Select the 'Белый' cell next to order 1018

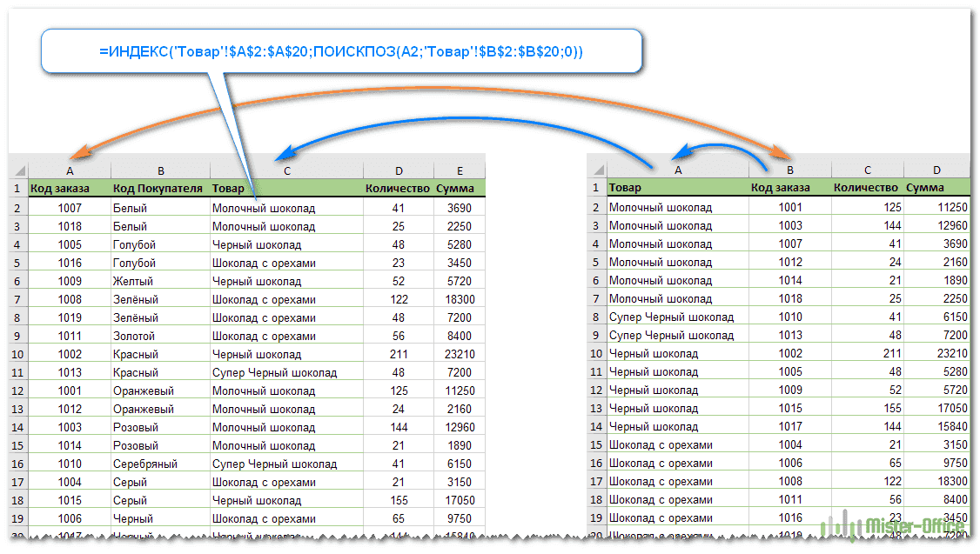click(x=161, y=226)
